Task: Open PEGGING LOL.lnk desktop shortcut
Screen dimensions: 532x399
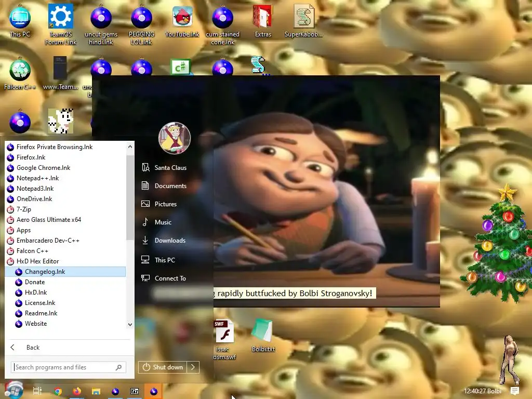Action: coord(141,24)
